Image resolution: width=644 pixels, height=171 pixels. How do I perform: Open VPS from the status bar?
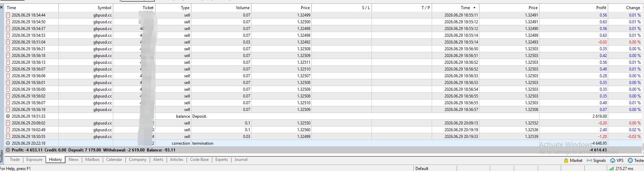point(617,161)
